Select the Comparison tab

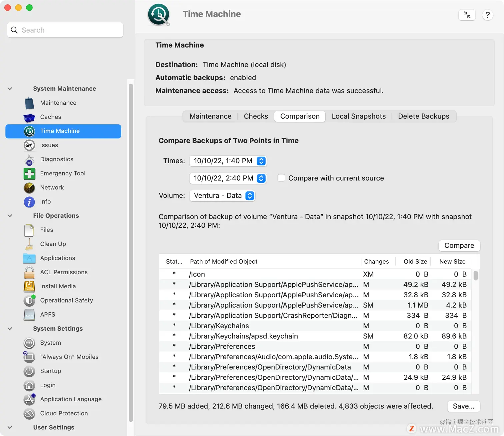[x=300, y=116]
